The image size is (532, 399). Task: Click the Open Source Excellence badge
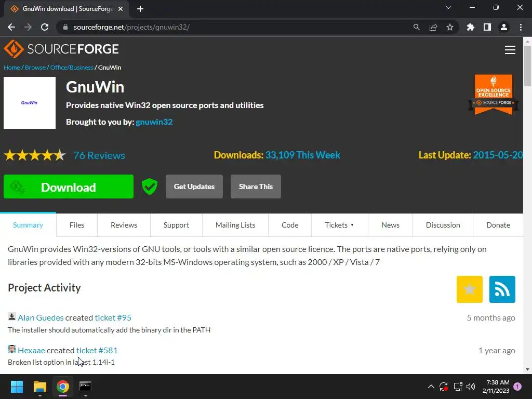(494, 95)
